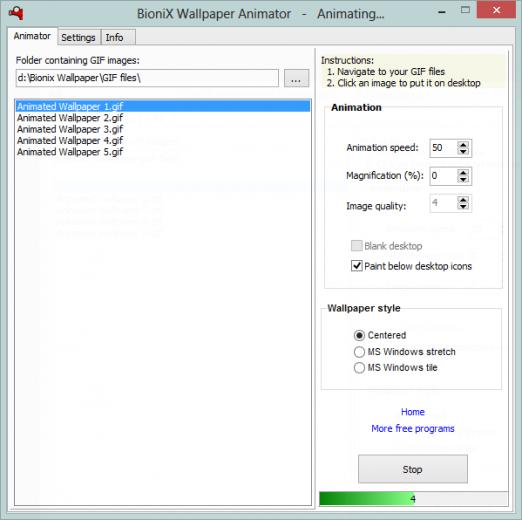Switch to the Settings tab
Viewport: 522px width, 520px height.
pyautogui.click(x=78, y=37)
